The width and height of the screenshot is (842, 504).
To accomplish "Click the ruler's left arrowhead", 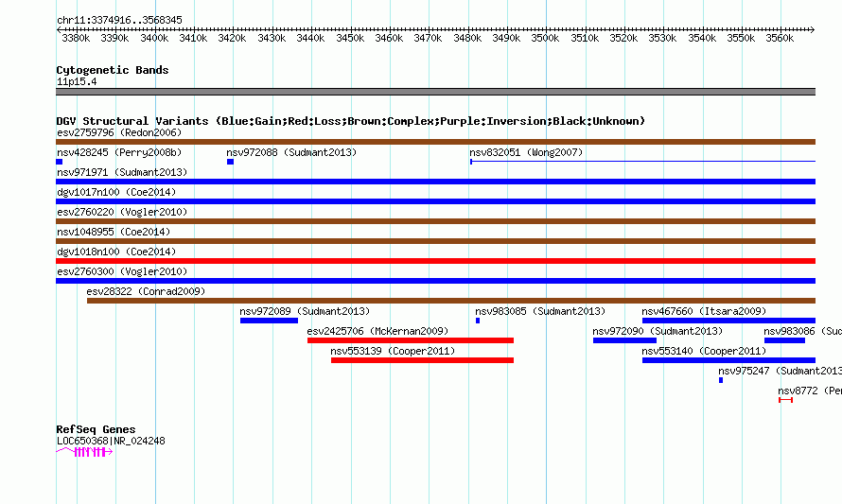I will (x=59, y=29).
